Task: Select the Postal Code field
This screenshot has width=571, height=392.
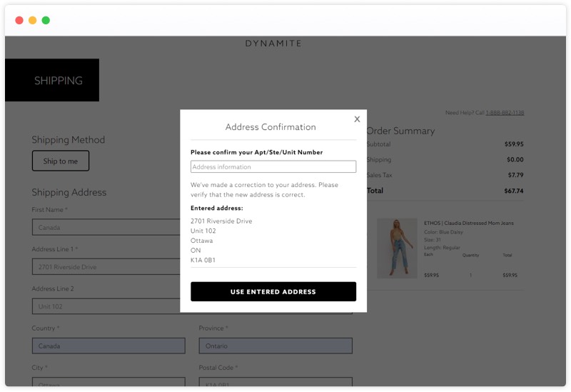Action: pos(275,382)
